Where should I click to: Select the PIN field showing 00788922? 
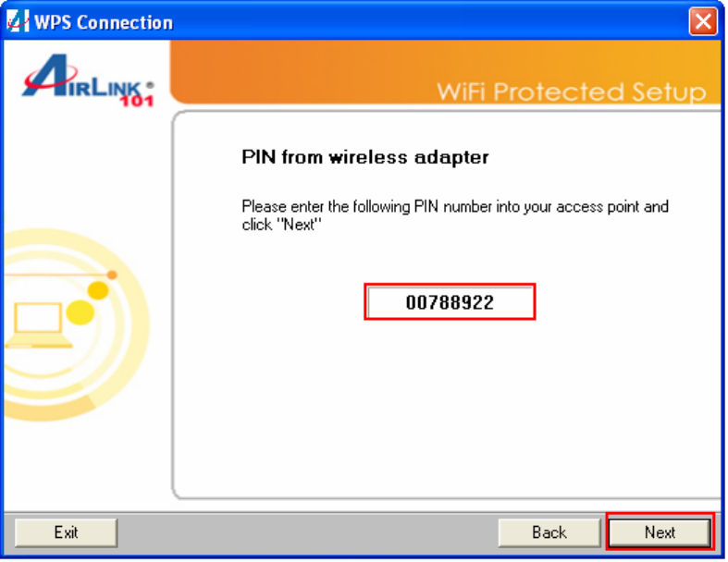tap(450, 302)
